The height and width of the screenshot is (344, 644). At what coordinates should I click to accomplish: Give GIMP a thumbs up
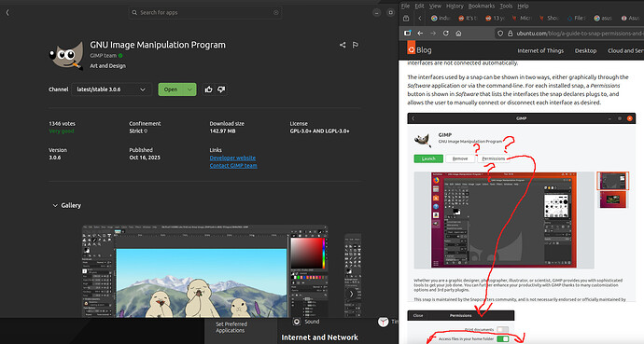(209, 89)
